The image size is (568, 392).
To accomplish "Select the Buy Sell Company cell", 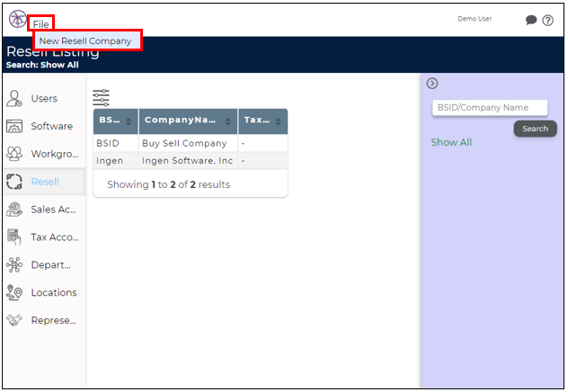I will pos(188,143).
